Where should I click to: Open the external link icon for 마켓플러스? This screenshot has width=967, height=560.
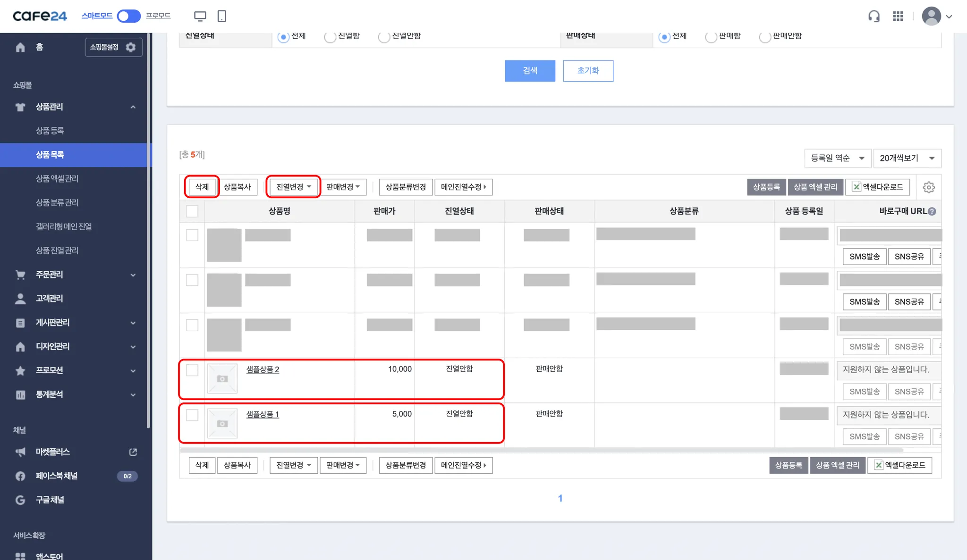click(x=133, y=452)
